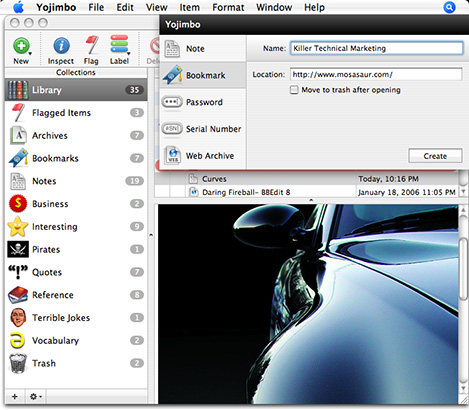Click the Library count badge 35
Image resolution: width=469 pixels, height=410 pixels.
[x=134, y=90]
